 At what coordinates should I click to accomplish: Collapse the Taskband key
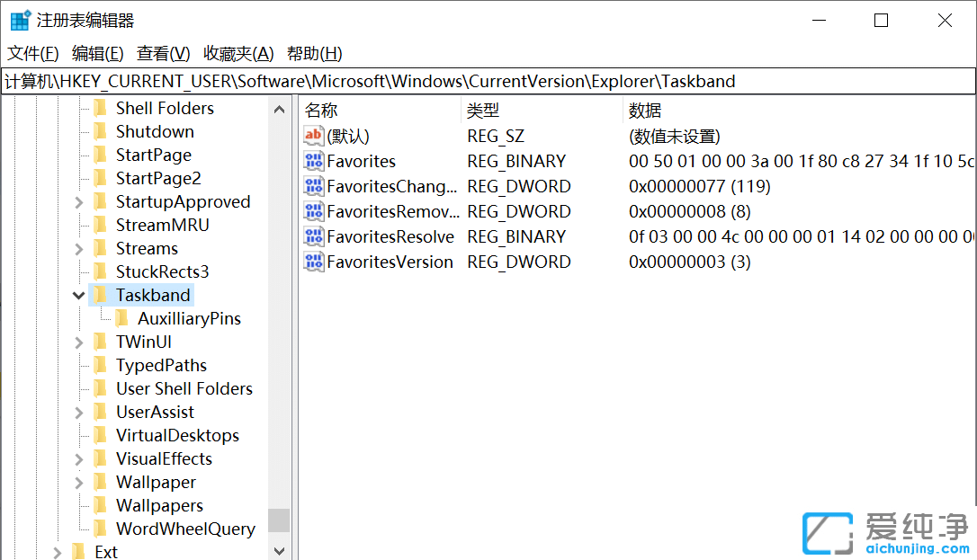click(x=78, y=295)
